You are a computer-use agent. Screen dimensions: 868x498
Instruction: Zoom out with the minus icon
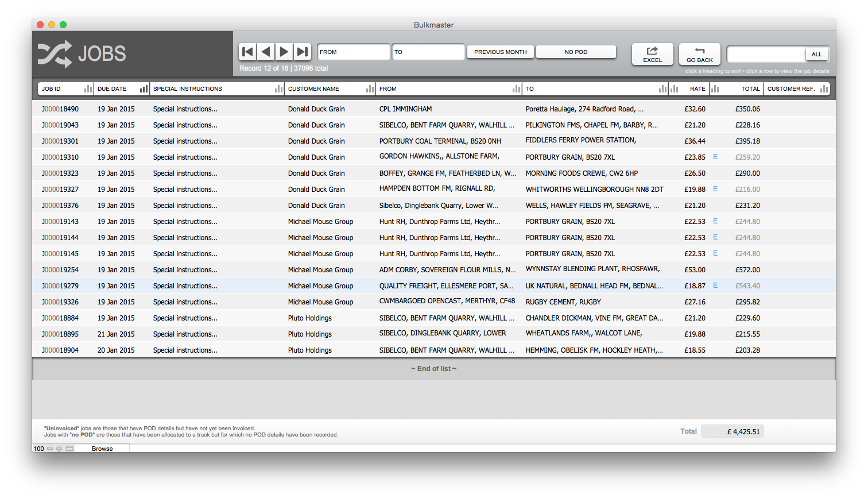click(x=50, y=449)
